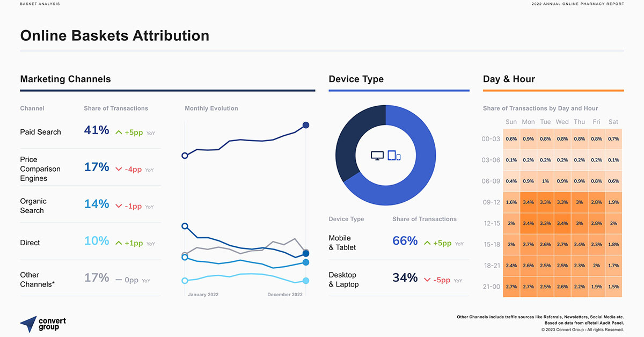644x337 pixels.
Task: Click Wed column header in heatmap
Action: point(562,122)
